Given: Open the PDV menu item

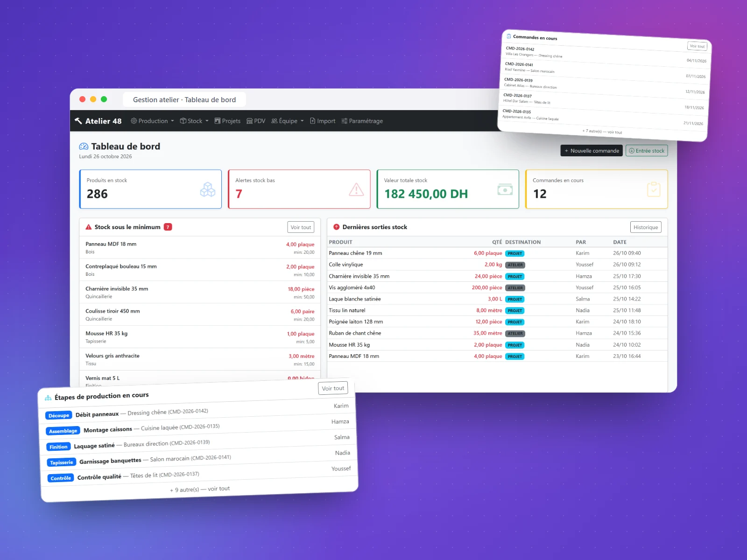Looking at the screenshot, I should [256, 121].
